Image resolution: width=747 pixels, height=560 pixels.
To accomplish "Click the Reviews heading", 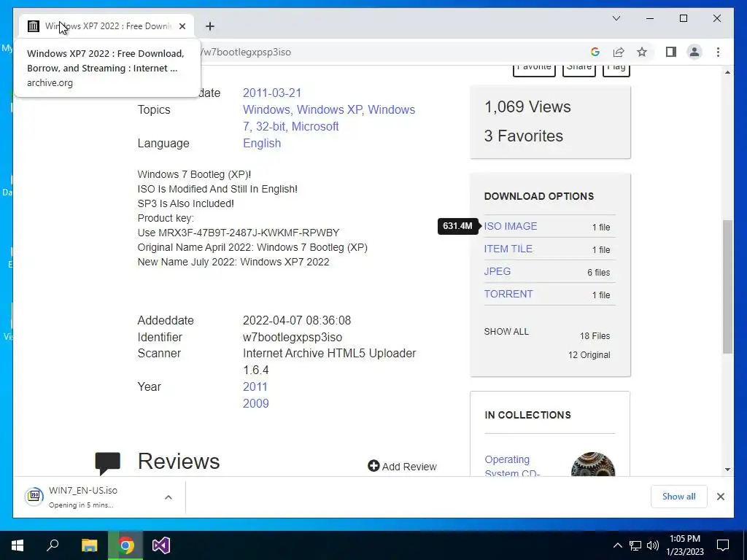I will point(179,462).
